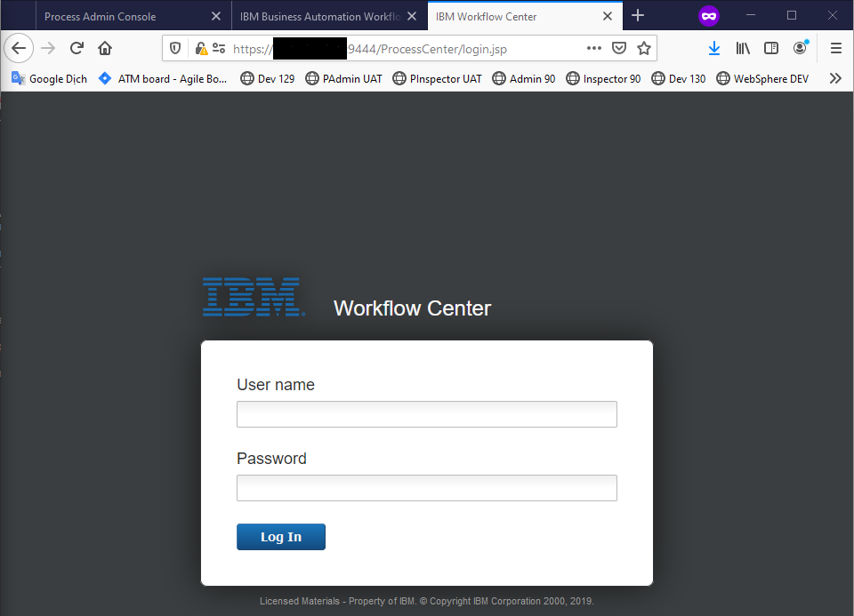Save page to Pocket
Screen dimensions: 854x616
pyautogui.click(x=619, y=48)
